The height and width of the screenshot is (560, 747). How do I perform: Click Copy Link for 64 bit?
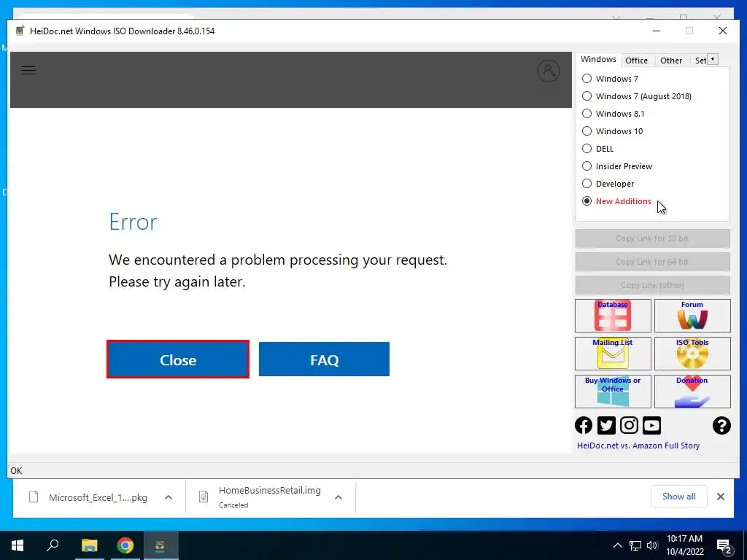tap(652, 262)
